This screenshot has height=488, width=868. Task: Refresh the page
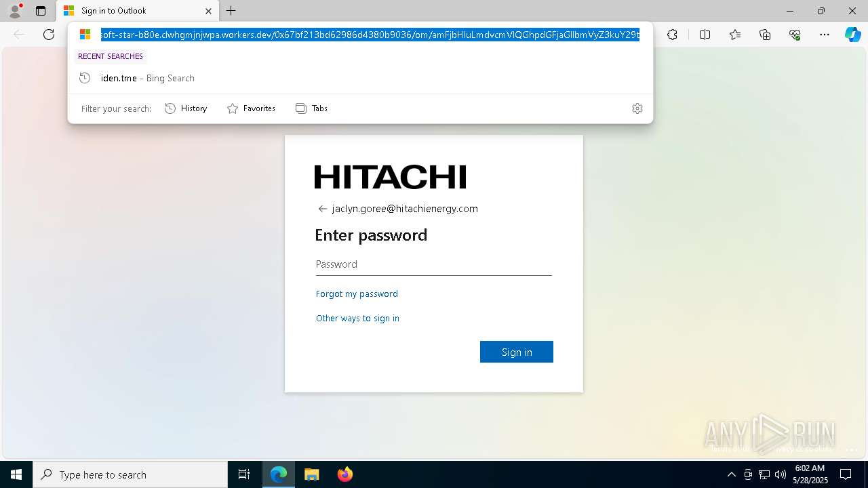pyautogui.click(x=49, y=35)
